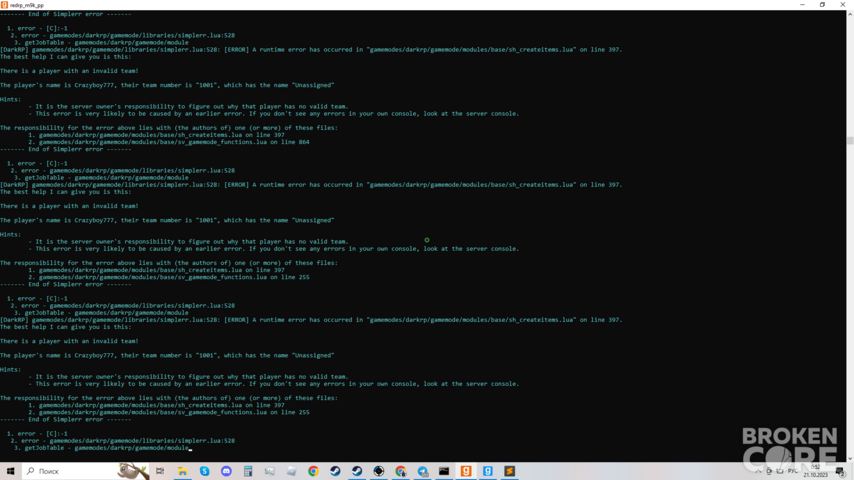Click the network icon in system tray
The image size is (854, 480).
(x=779, y=471)
